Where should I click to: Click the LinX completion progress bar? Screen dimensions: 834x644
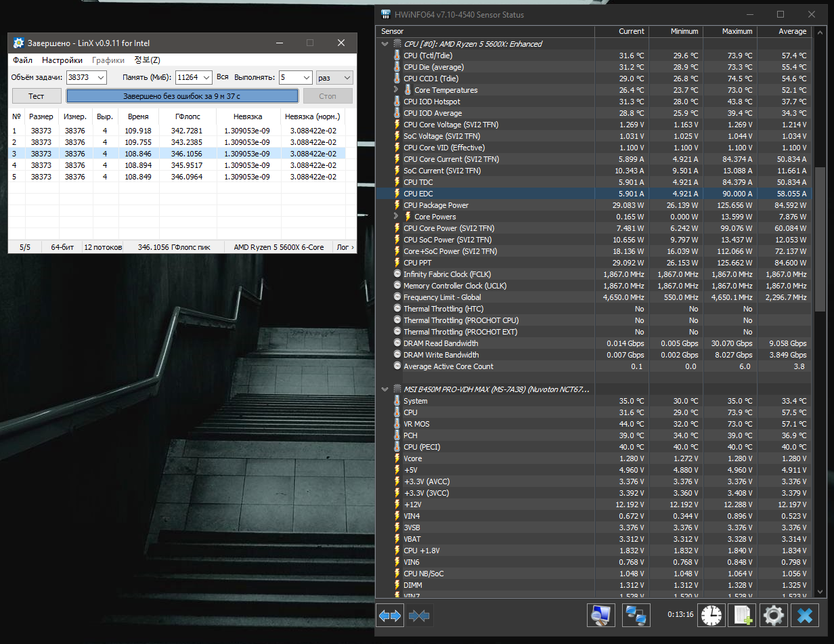pyautogui.click(x=181, y=96)
